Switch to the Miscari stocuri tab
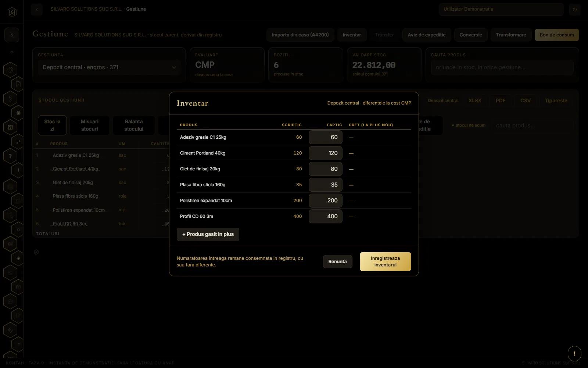Screen dimensions: 588x368 pos(90,125)
